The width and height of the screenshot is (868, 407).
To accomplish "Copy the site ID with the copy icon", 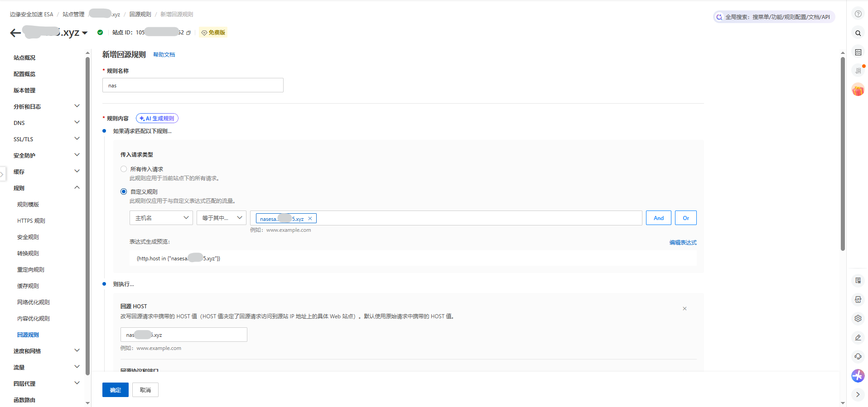I will pyautogui.click(x=188, y=33).
